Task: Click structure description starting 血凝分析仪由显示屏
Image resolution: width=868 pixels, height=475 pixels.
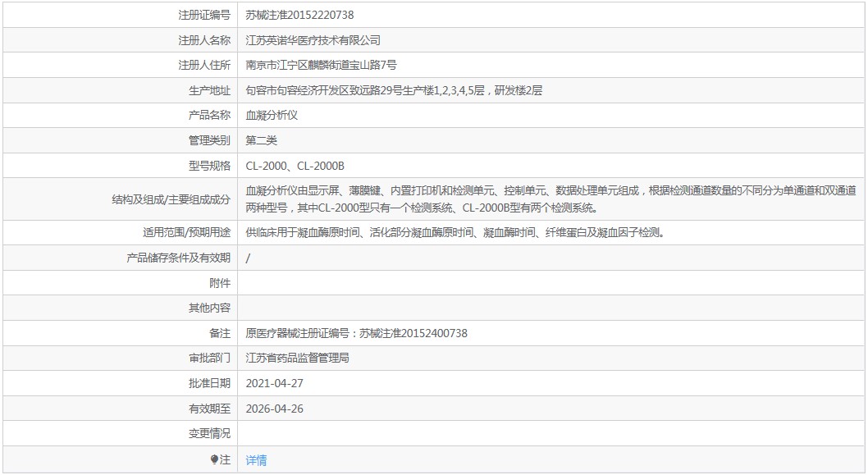Action: click(x=550, y=199)
